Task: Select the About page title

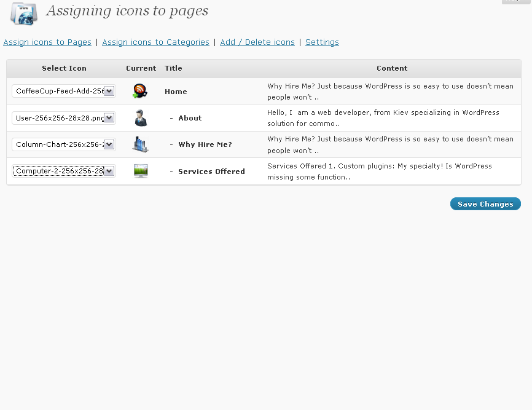Action: coord(190,118)
